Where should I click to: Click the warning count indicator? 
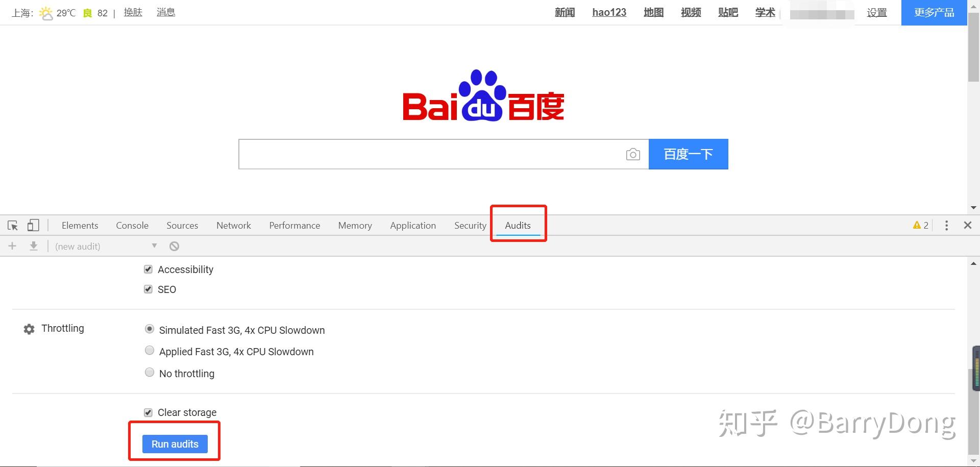(921, 225)
